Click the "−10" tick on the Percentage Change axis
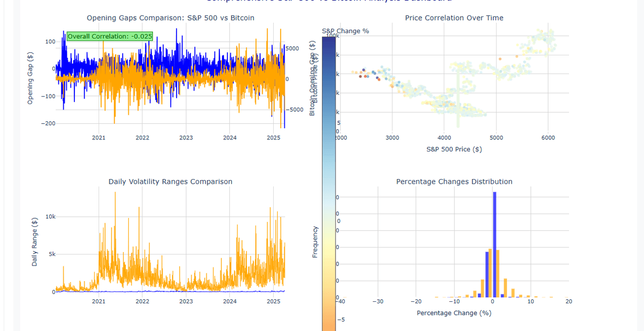 coord(454,301)
